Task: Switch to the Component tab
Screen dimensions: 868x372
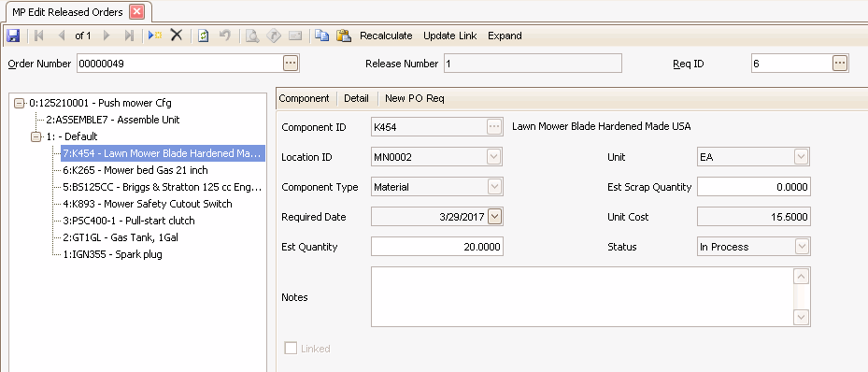Action: (304, 98)
